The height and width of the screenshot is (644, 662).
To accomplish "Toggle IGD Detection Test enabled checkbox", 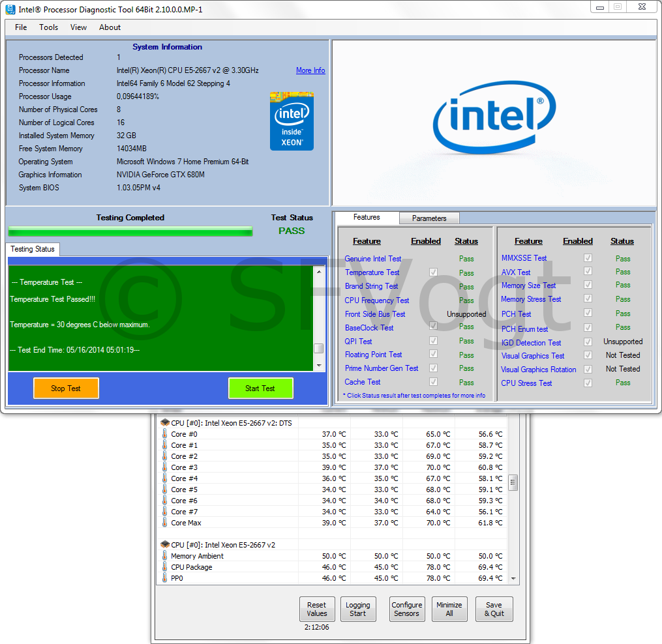I will (x=588, y=342).
